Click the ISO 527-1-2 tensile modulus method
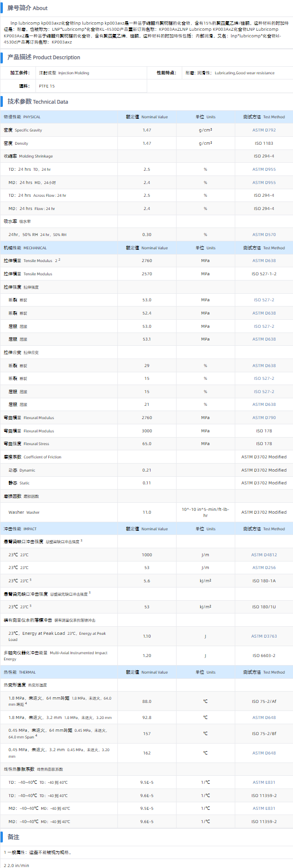 (x=264, y=274)
